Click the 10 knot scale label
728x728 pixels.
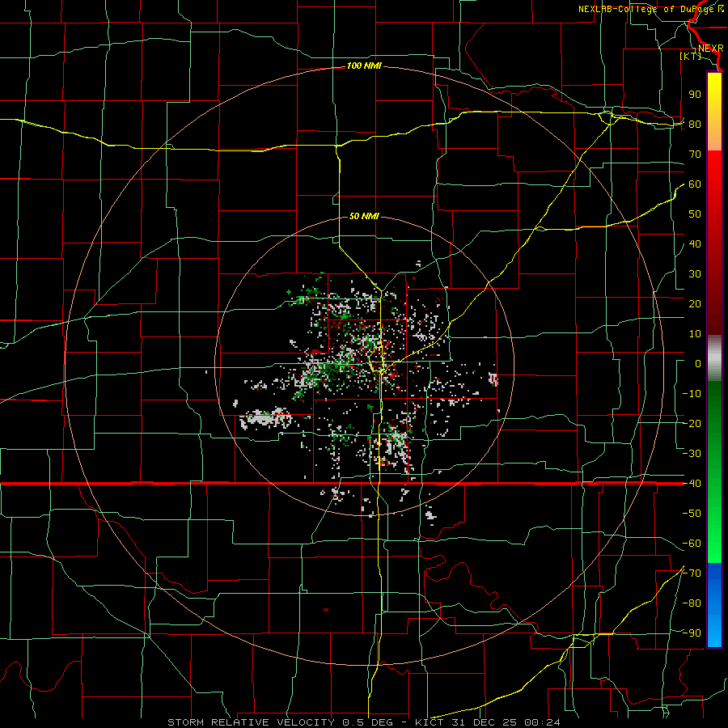pyautogui.click(x=695, y=334)
